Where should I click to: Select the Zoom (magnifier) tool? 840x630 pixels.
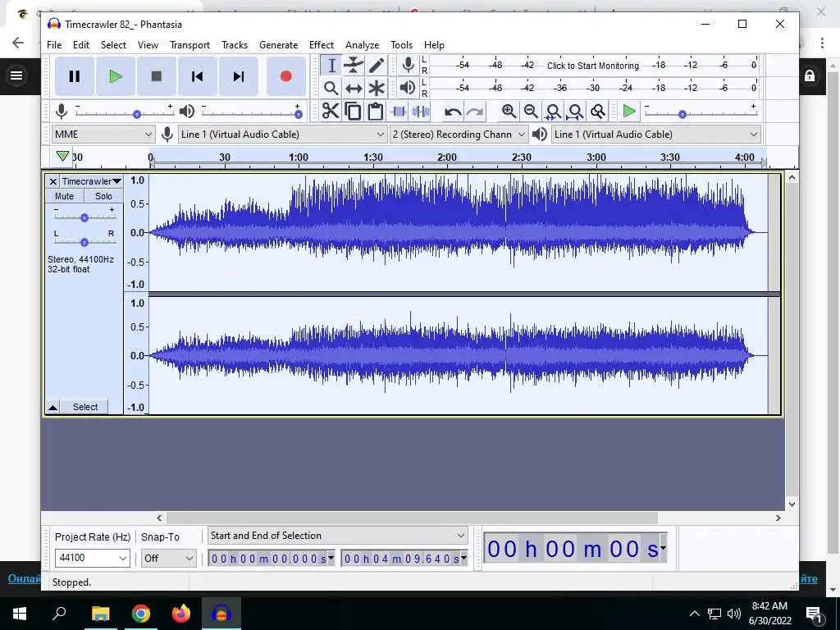[x=331, y=88]
